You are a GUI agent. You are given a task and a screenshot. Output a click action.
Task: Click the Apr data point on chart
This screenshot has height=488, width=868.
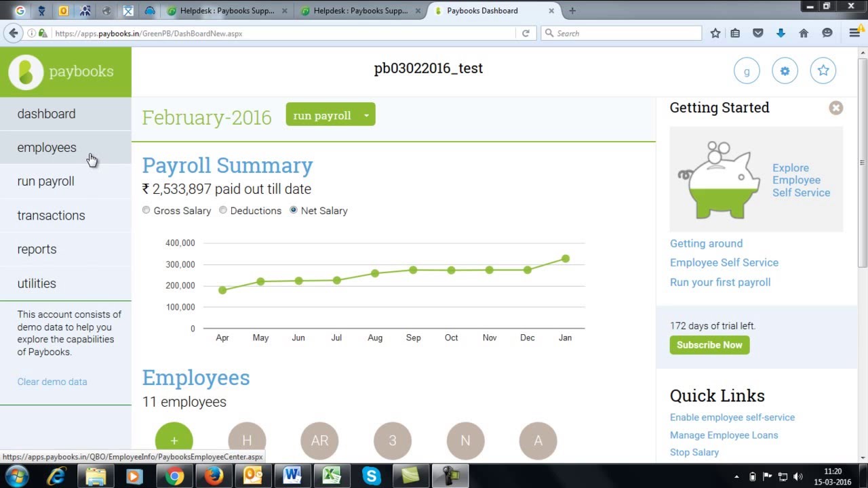click(222, 290)
